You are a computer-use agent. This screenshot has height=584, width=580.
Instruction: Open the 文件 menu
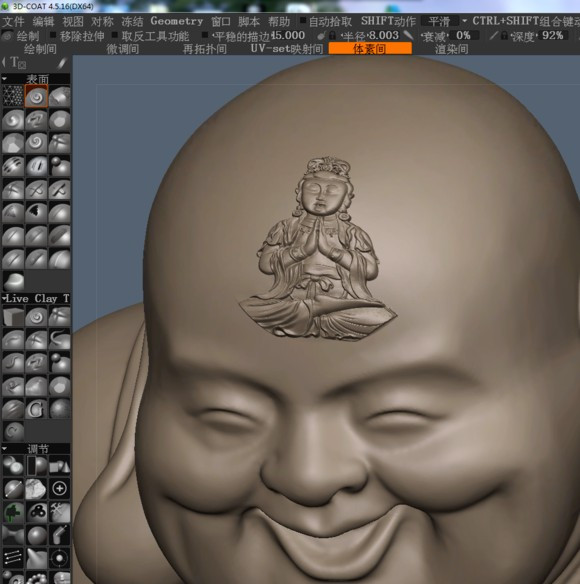(13, 21)
